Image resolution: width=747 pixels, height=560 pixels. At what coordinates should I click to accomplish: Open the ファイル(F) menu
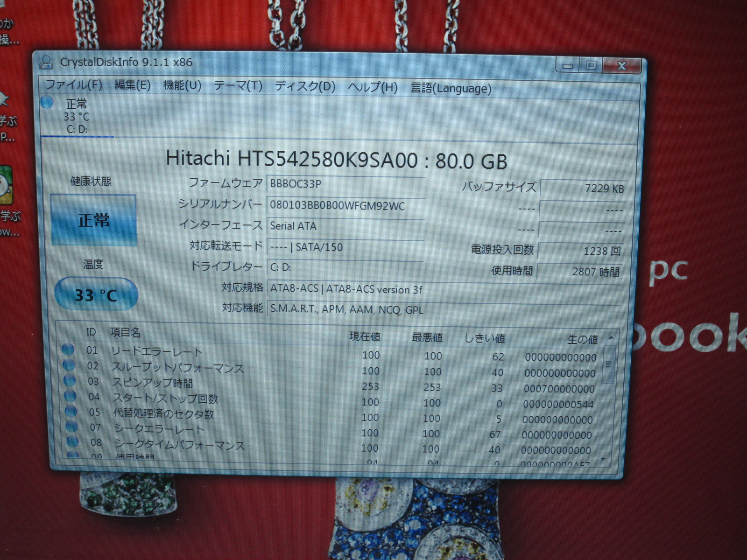73,85
